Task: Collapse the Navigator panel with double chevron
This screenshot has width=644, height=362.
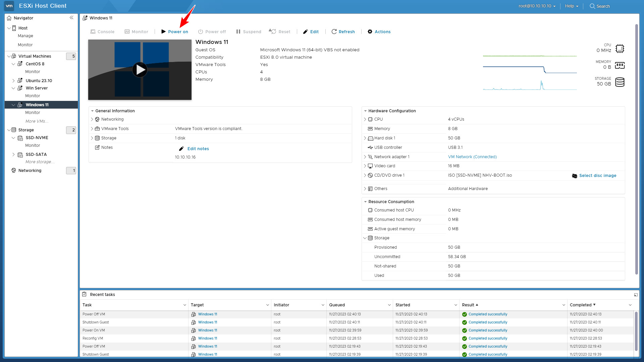Action: [x=71, y=18]
